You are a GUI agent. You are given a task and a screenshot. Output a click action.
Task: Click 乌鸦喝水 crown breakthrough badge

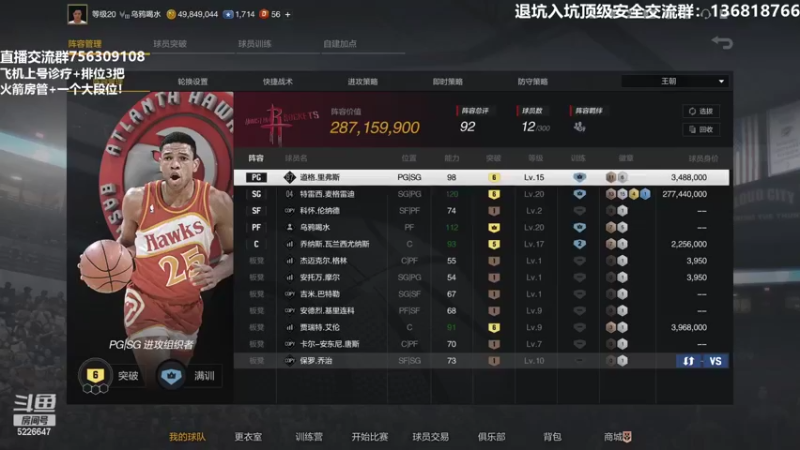coord(493,228)
